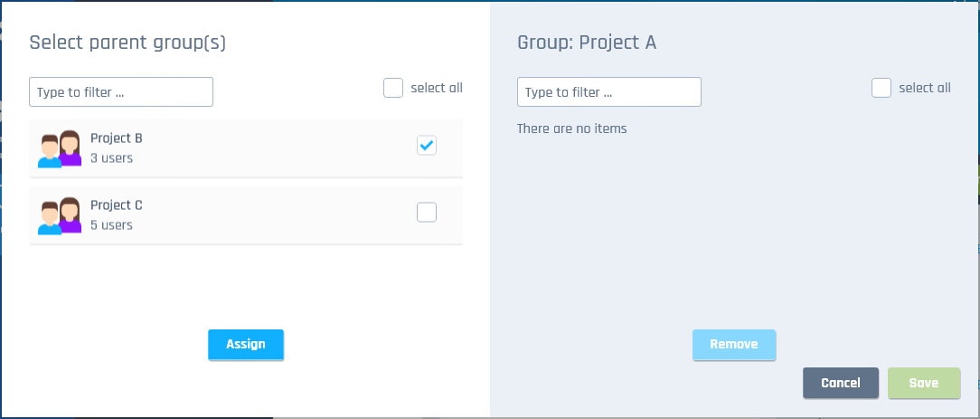
Task: Focus the parent groups filter field
Action: point(121,92)
